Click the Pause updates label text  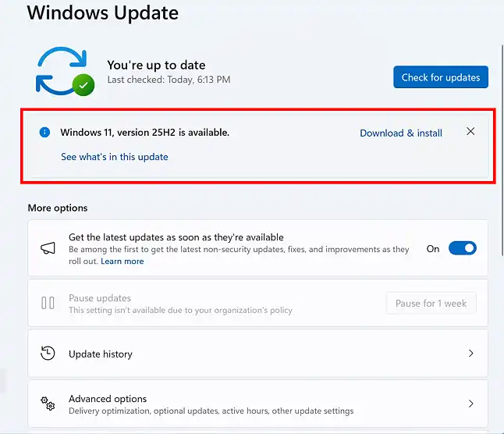(100, 297)
